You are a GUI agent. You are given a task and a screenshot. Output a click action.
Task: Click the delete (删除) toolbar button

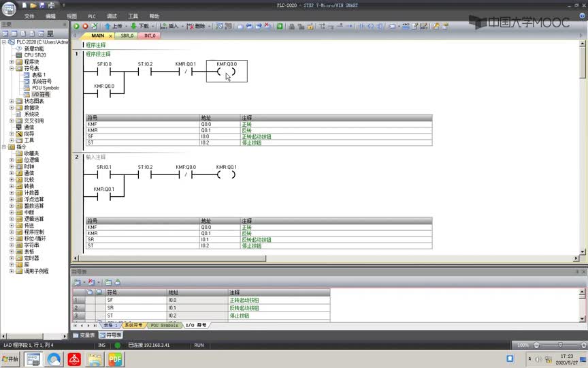coord(196,26)
